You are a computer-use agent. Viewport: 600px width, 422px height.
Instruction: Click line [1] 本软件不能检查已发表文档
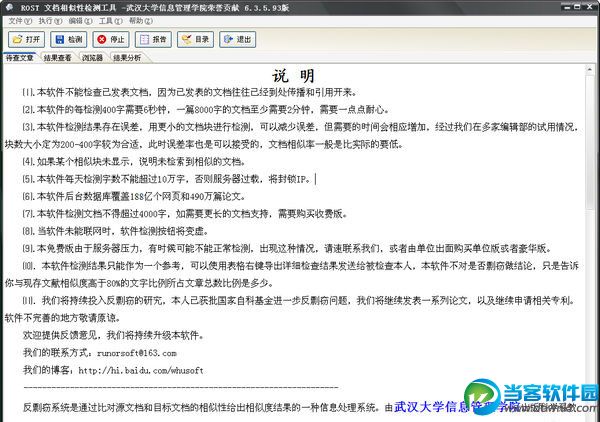click(190, 92)
